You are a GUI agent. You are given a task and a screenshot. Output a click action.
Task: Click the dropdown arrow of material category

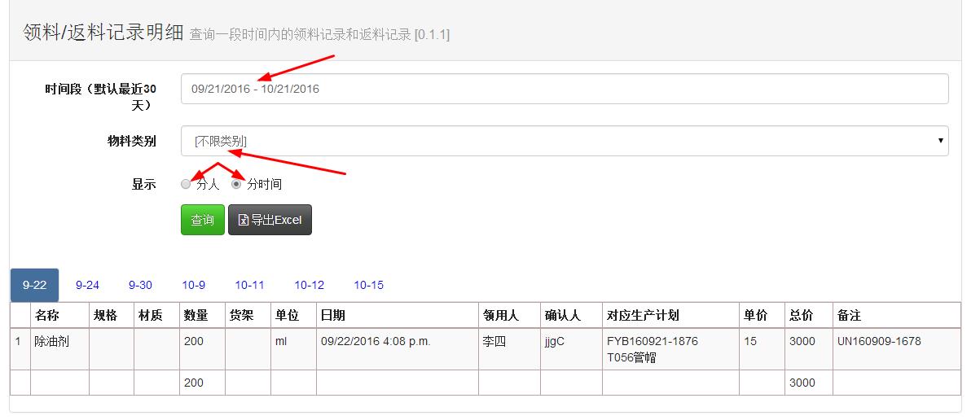coord(942,141)
